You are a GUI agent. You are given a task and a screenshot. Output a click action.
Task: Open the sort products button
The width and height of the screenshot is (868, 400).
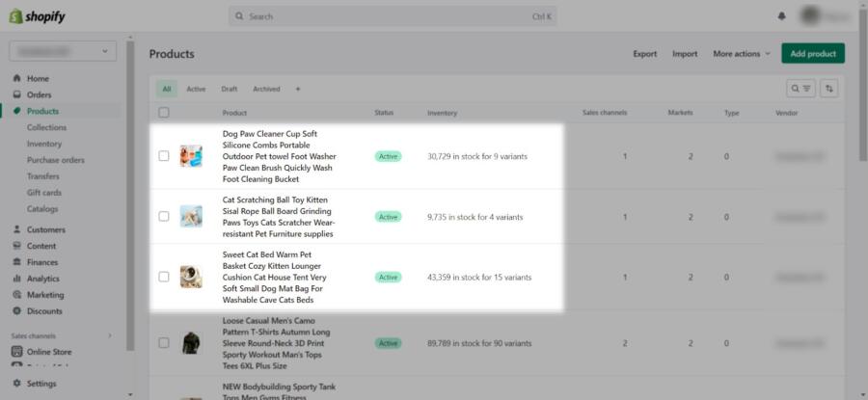(828, 89)
